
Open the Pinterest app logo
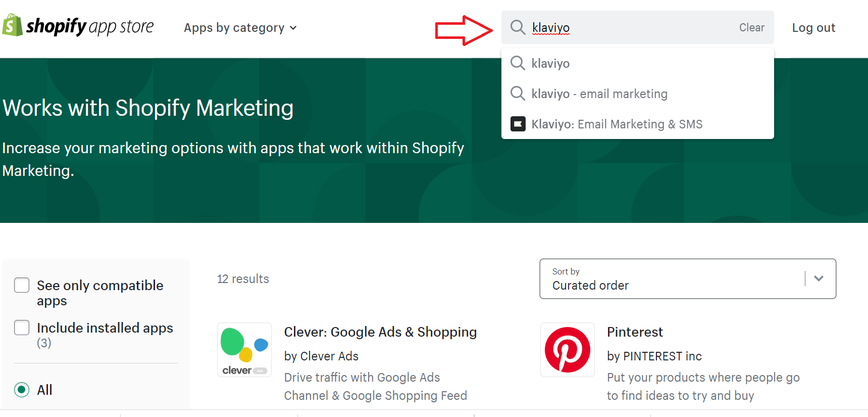[x=568, y=350]
